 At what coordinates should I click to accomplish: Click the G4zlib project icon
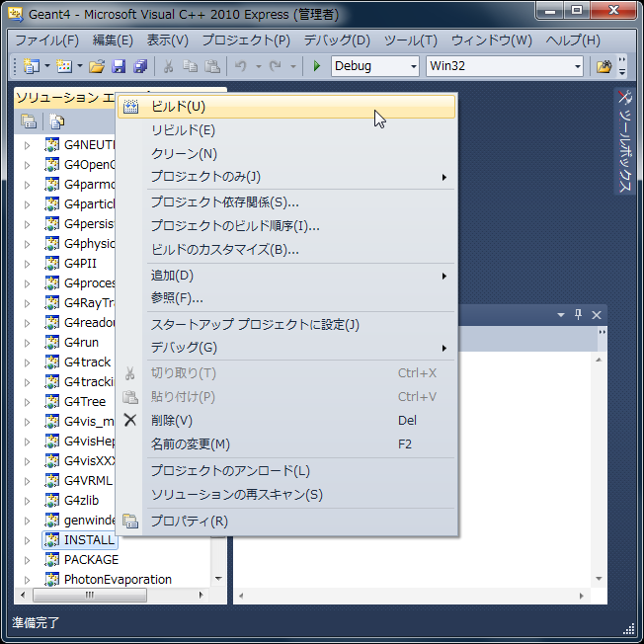point(51,500)
